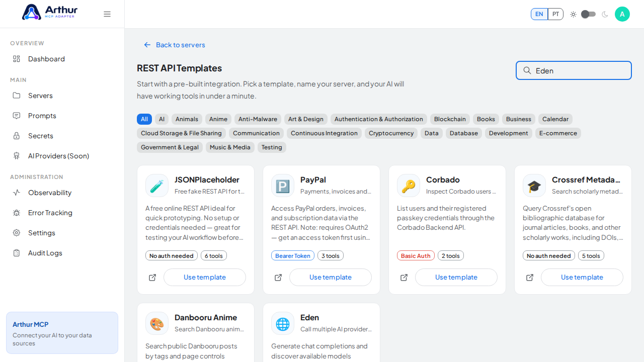
Task: Use the PayPal template
Action: point(331,278)
